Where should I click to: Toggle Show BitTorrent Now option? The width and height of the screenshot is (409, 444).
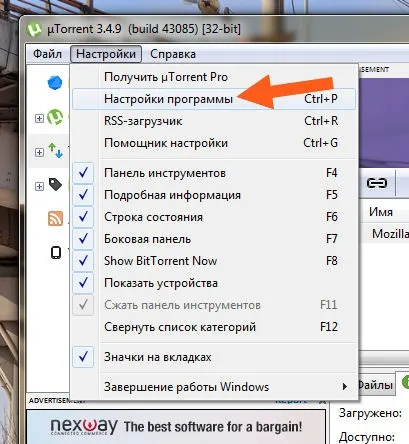tap(214, 261)
